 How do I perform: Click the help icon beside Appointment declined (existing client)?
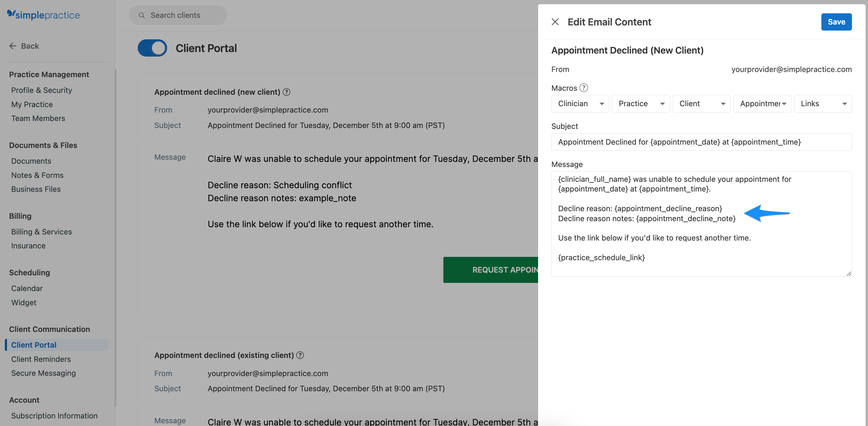click(x=300, y=355)
